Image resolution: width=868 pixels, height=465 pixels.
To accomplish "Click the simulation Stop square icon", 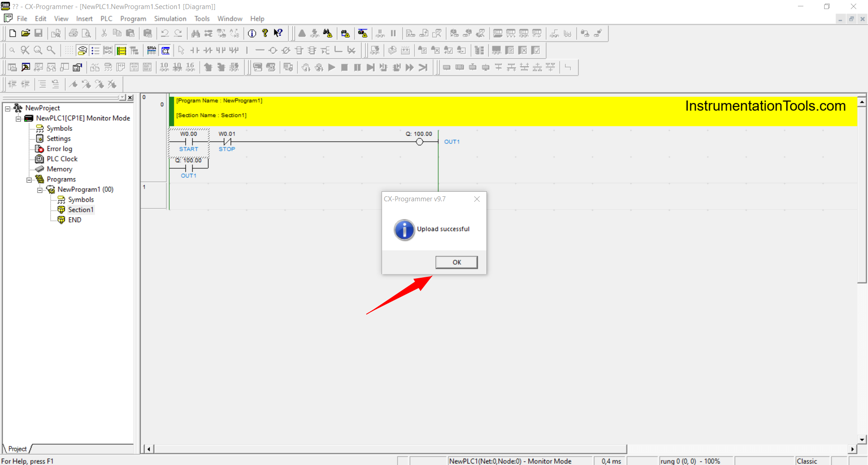I will point(344,67).
